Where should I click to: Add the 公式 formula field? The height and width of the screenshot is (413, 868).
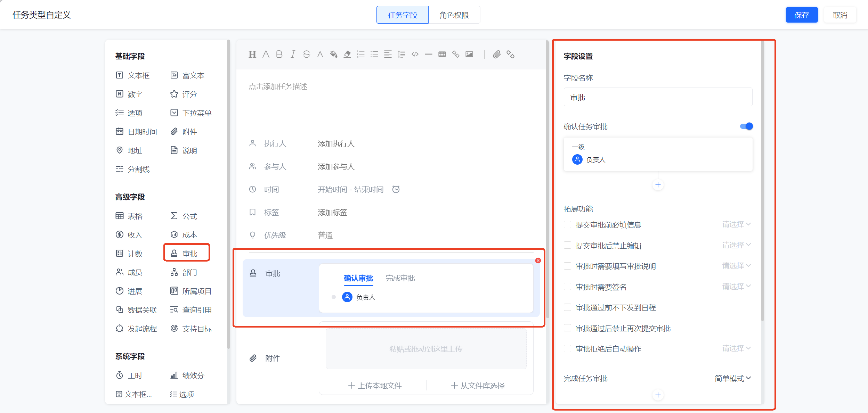(184, 216)
